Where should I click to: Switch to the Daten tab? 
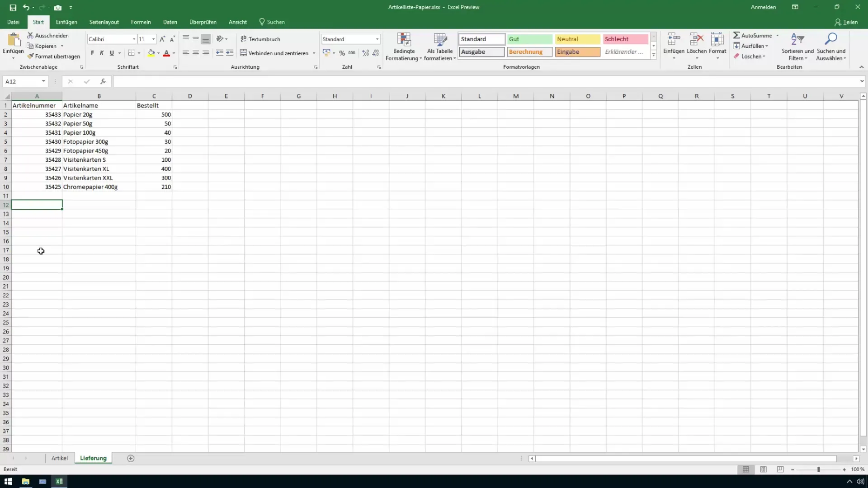click(x=170, y=22)
